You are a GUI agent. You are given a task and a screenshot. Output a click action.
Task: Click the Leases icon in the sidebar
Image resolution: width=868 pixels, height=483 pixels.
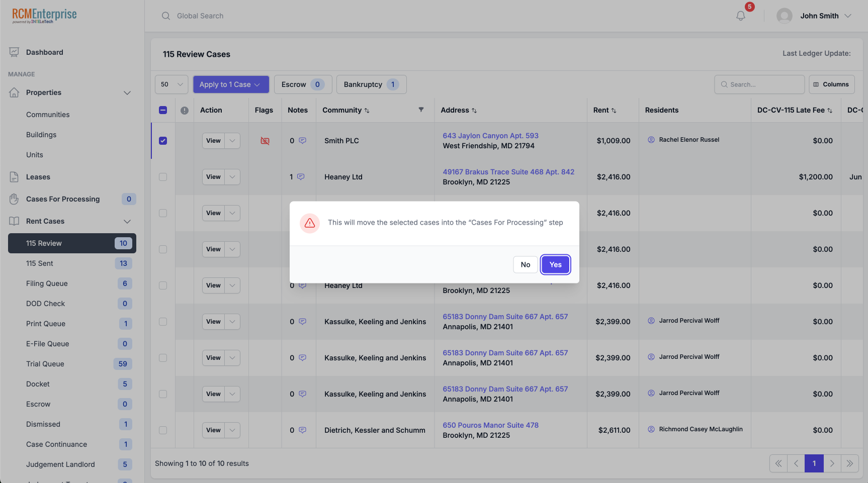[14, 176]
